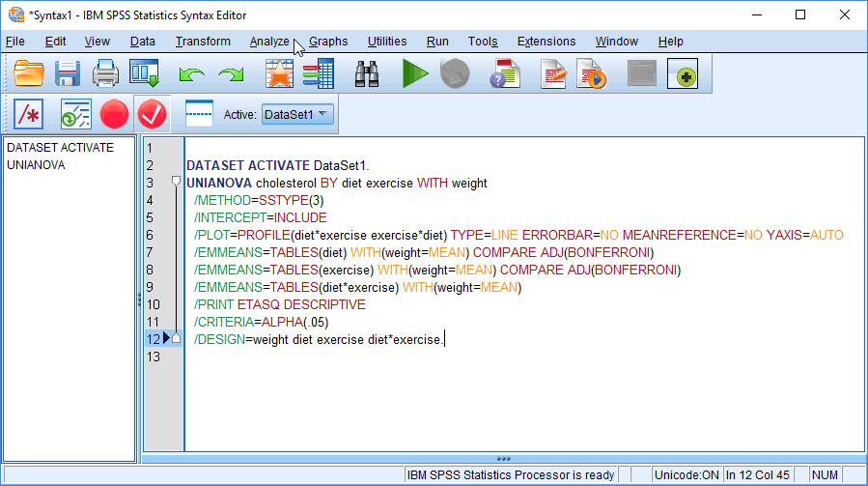Open syntax help document icon with question mark
This screenshot has height=486, width=868.
[x=504, y=73]
